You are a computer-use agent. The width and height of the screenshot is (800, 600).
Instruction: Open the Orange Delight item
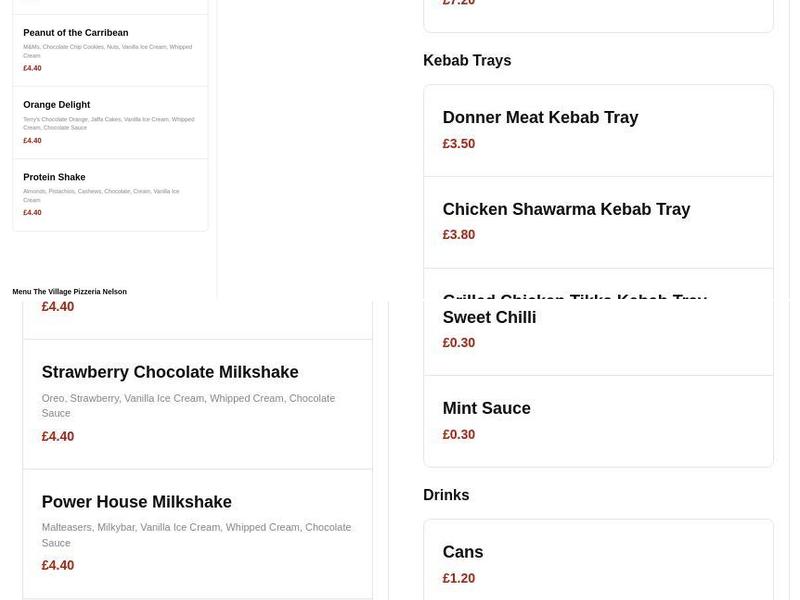[57, 105]
